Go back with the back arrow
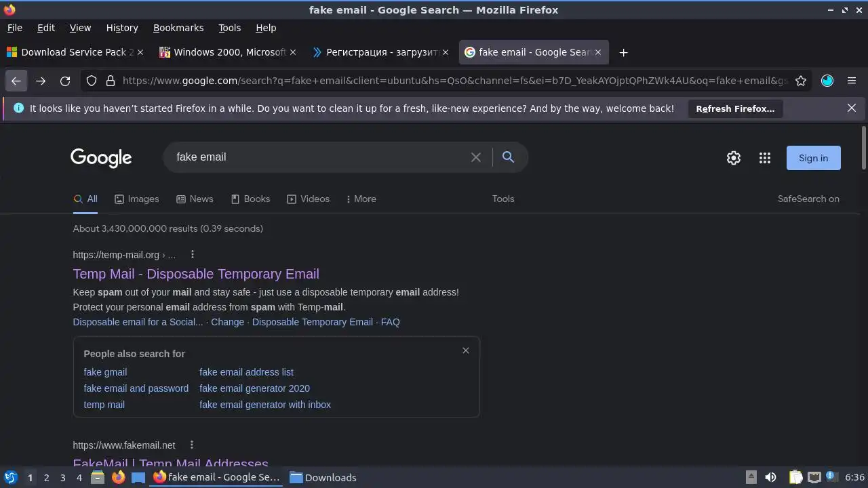The width and height of the screenshot is (868, 488). coord(16,81)
